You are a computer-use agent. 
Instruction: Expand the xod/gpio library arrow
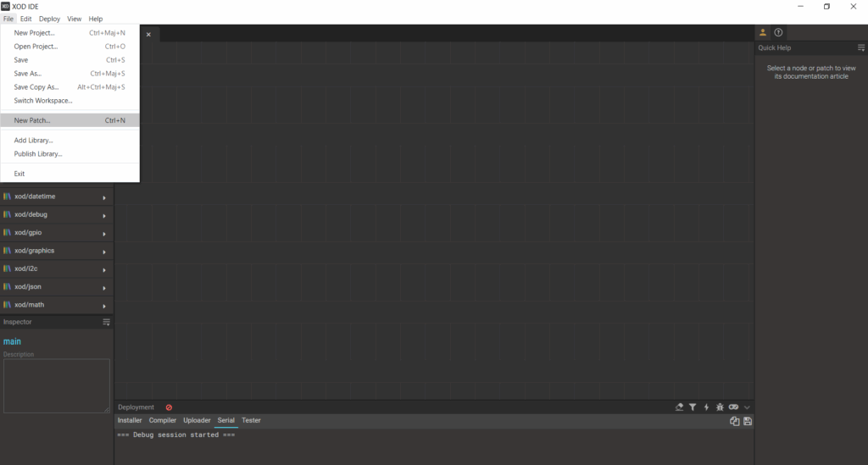tap(104, 234)
